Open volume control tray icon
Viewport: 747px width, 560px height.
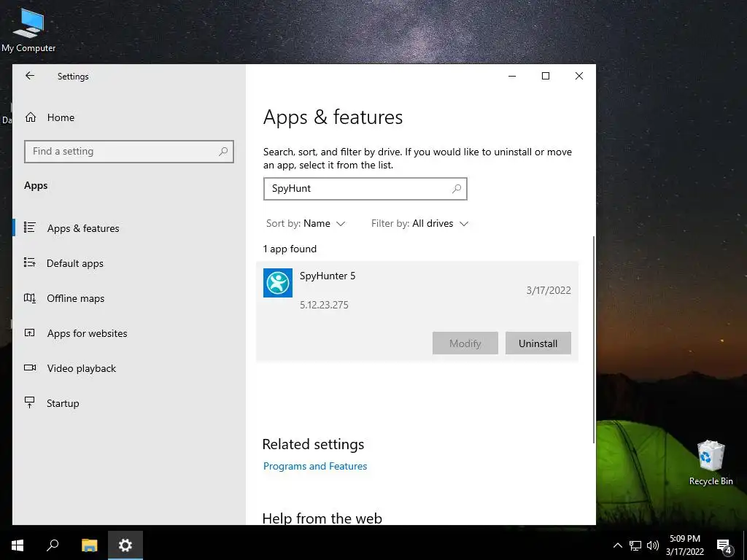tap(653, 545)
